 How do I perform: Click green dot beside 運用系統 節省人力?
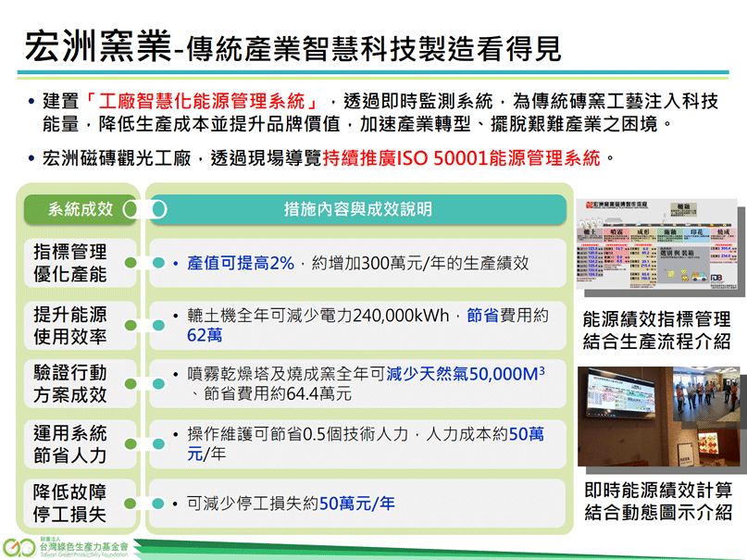(x=131, y=444)
